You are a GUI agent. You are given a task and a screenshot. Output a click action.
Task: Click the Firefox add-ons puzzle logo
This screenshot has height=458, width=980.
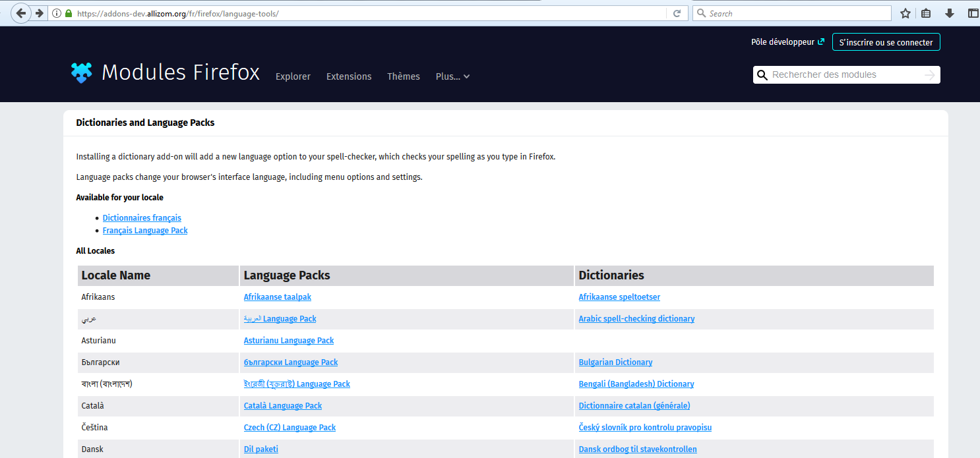click(82, 72)
